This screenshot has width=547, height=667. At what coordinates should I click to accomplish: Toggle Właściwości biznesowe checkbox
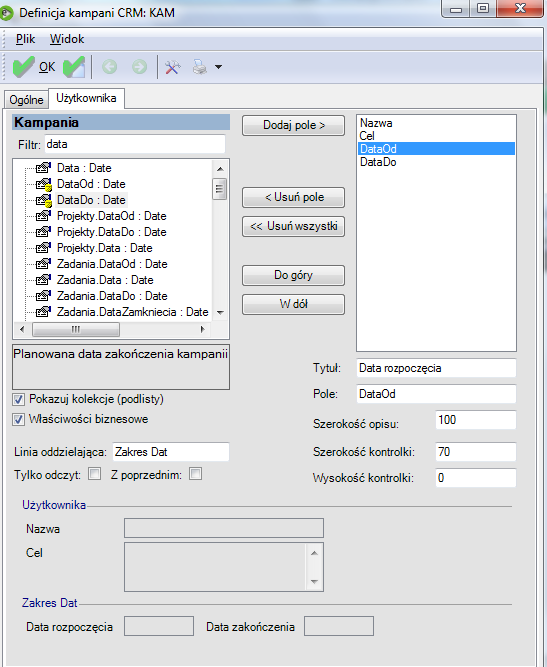[18, 419]
